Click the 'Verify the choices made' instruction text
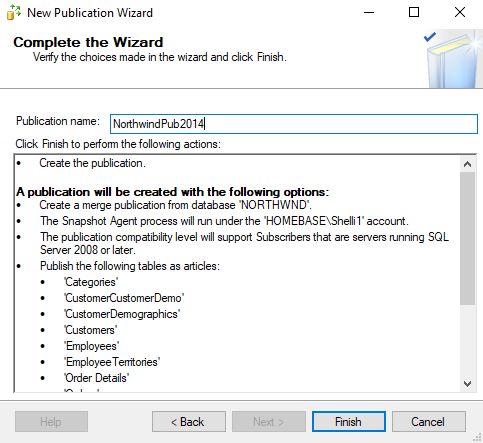Image resolution: width=483 pixels, height=443 pixels. tap(160, 57)
